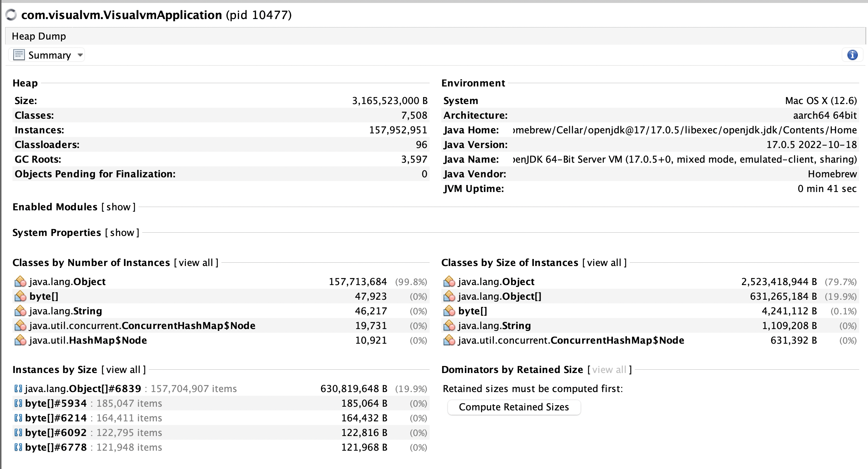Click the java.util.HashMap$Node class icon

point(20,340)
